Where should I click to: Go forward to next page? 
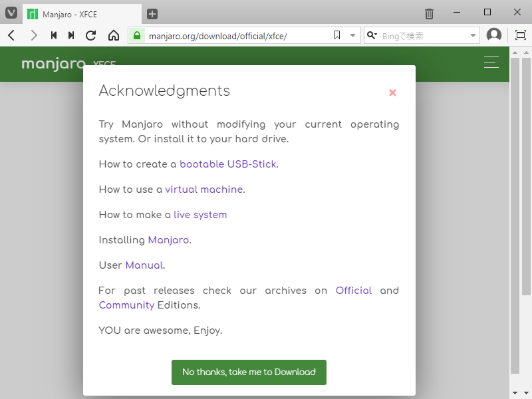click(x=34, y=35)
